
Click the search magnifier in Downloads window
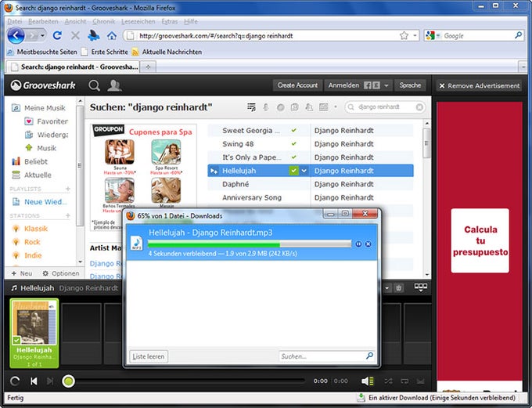369,356
